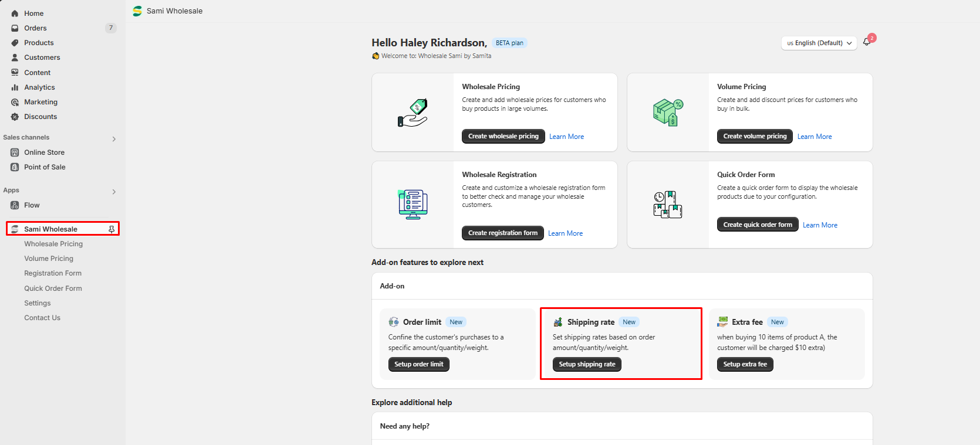Open Wholesale Pricing submenu item
980x445 pixels.
click(x=53, y=244)
